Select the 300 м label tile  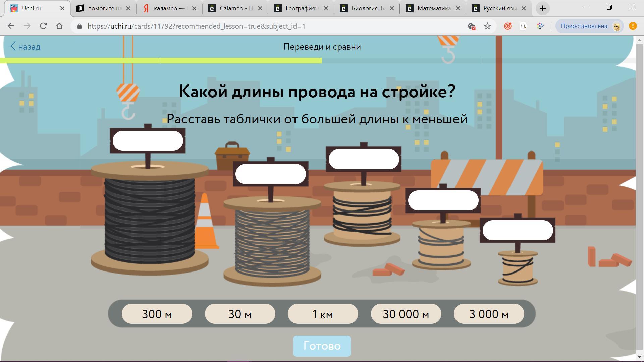157,314
